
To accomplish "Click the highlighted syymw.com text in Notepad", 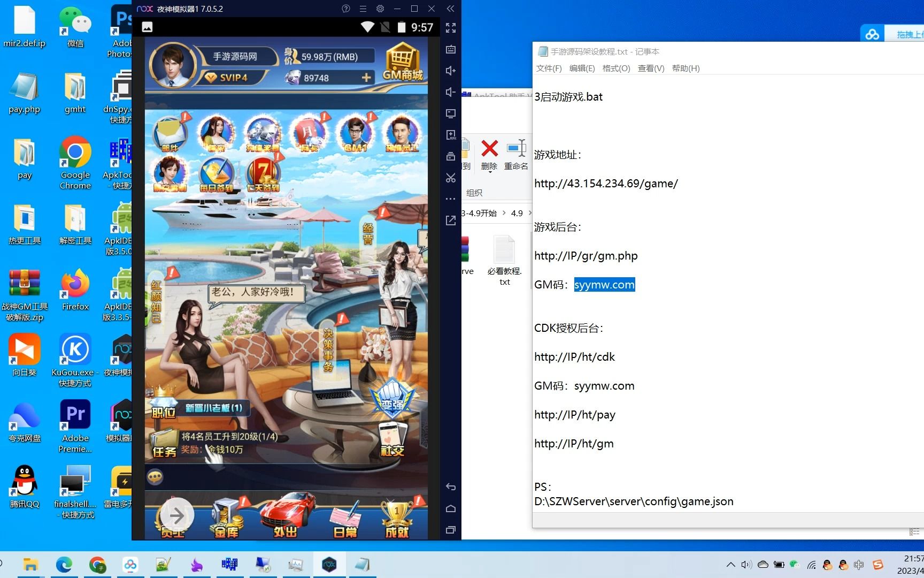I will point(604,285).
